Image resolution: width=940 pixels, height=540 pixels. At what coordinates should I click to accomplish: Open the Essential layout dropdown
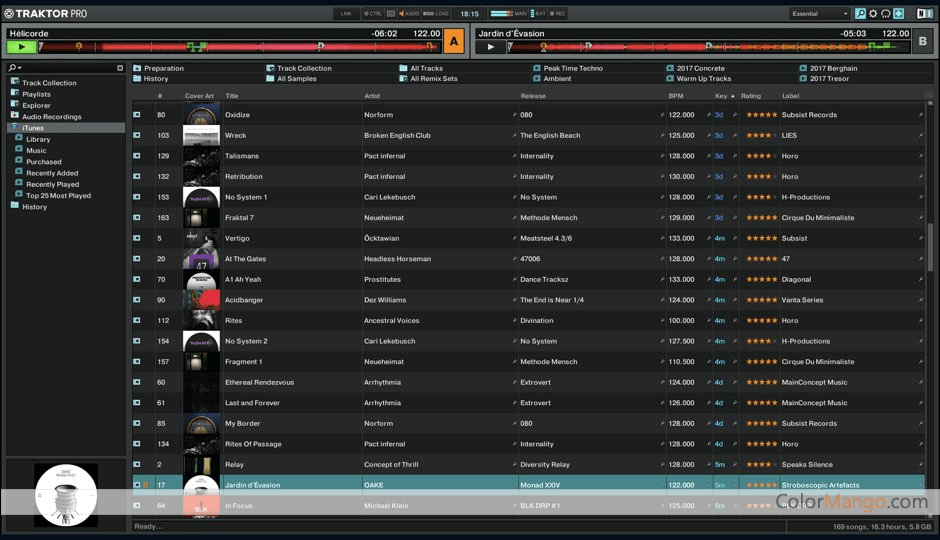coord(820,13)
